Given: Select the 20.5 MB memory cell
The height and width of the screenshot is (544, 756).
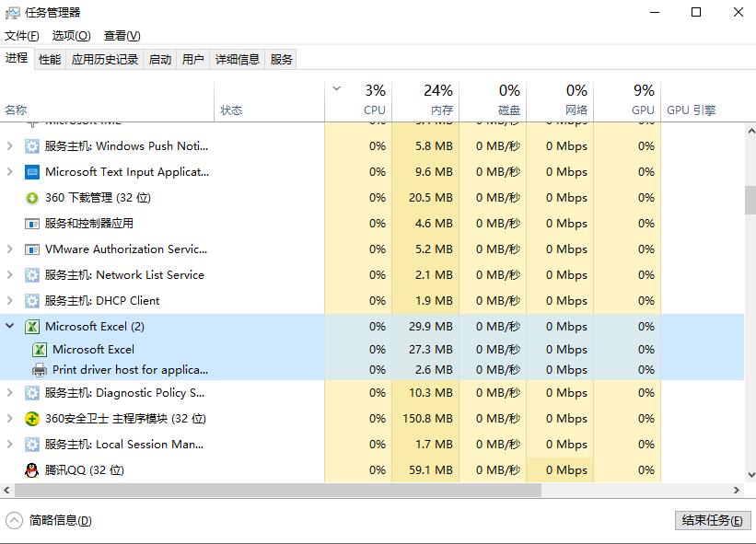Looking at the screenshot, I should [425, 198].
